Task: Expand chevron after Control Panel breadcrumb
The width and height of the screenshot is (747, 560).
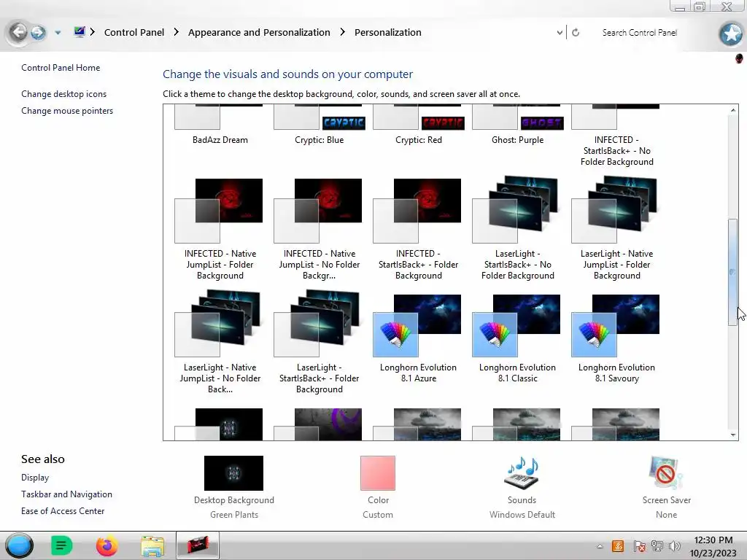Action: coord(177,32)
